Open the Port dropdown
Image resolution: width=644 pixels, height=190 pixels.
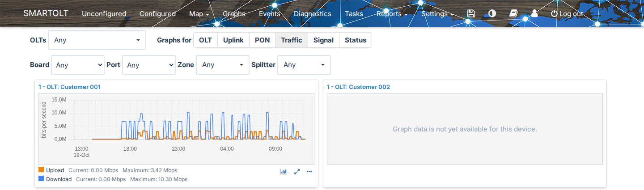pos(148,65)
